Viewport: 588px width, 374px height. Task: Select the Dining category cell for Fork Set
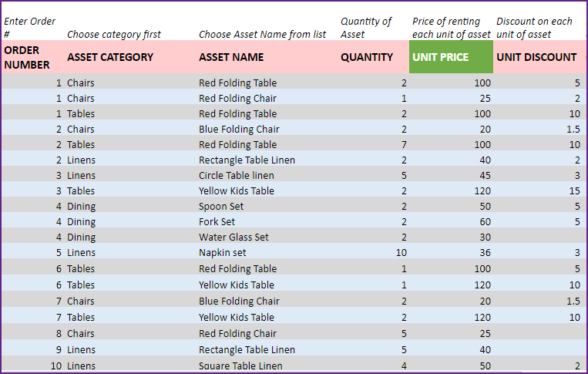coord(130,221)
